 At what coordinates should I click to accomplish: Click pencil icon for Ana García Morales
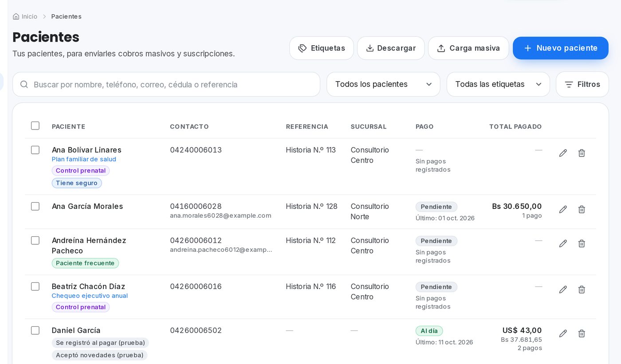coord(563,209)
